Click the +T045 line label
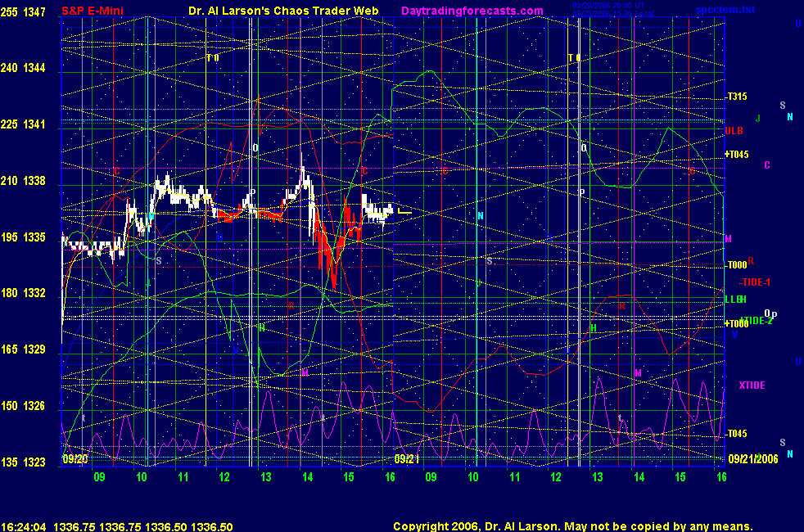 [736, 154]
